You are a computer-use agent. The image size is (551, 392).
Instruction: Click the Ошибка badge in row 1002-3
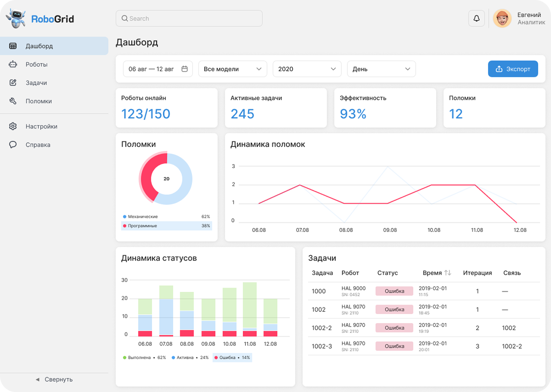tap(394, 346)
